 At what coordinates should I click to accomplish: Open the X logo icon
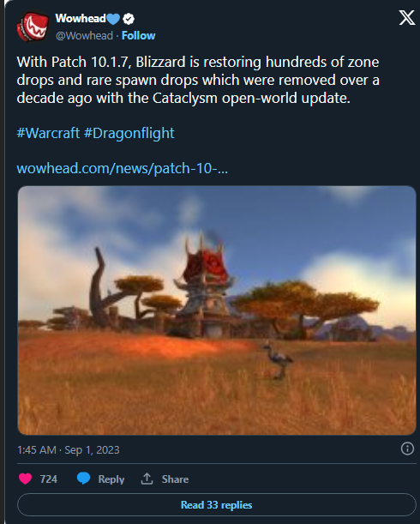point(406,17)
